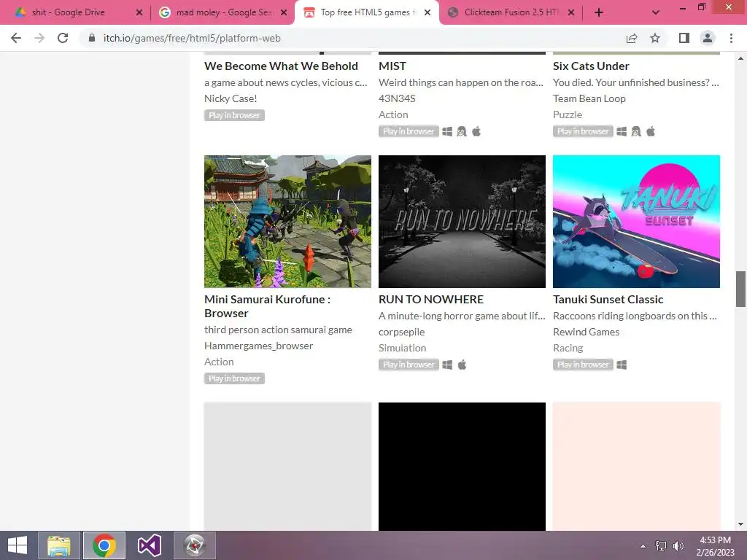This screenshot has width=747, height=560.
Task: View site information via the padlock icon
Action: pyautogui.click(x=92, y=38)
